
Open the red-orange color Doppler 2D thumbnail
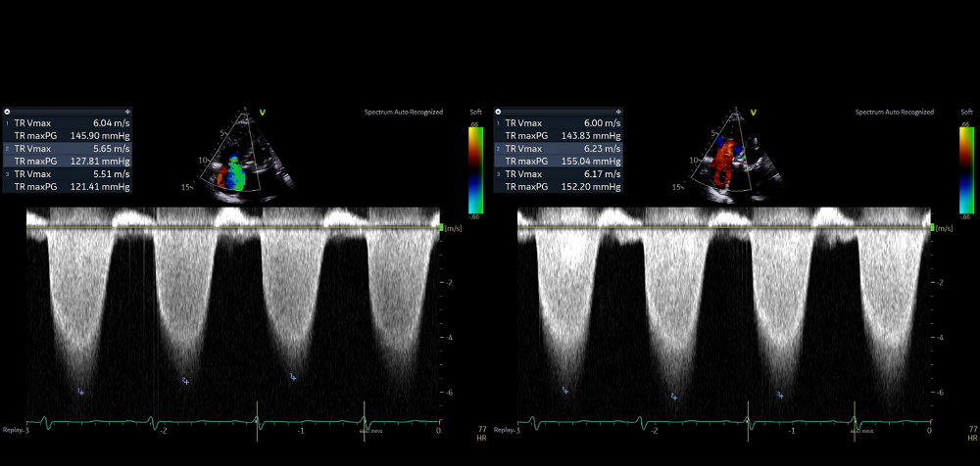(x=723, y=157)
